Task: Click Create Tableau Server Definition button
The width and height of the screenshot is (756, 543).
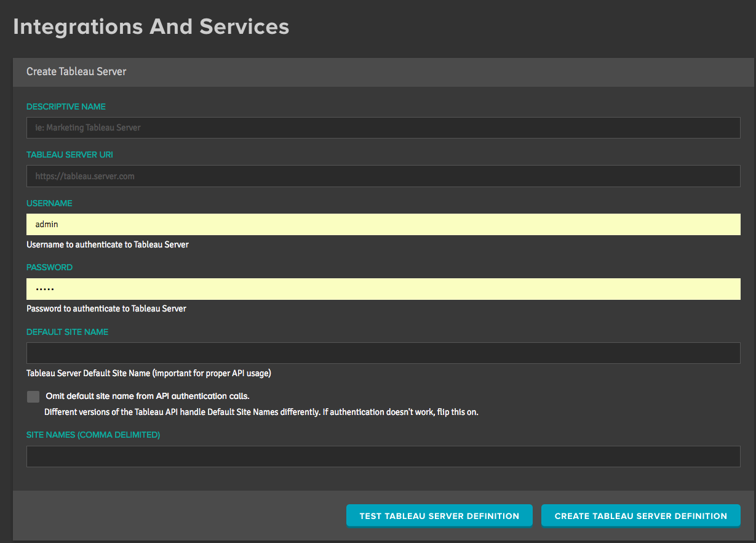Action: pos(641,516)
